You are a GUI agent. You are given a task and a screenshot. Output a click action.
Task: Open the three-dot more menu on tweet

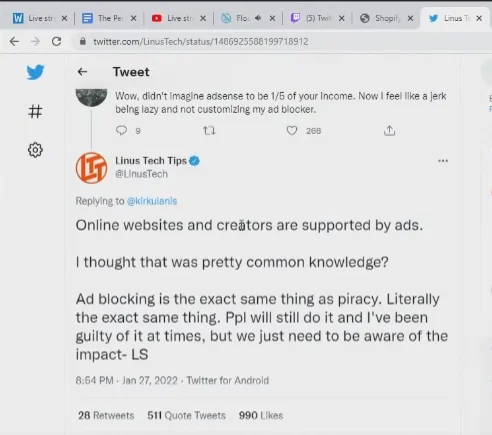[x=443, y=161]
